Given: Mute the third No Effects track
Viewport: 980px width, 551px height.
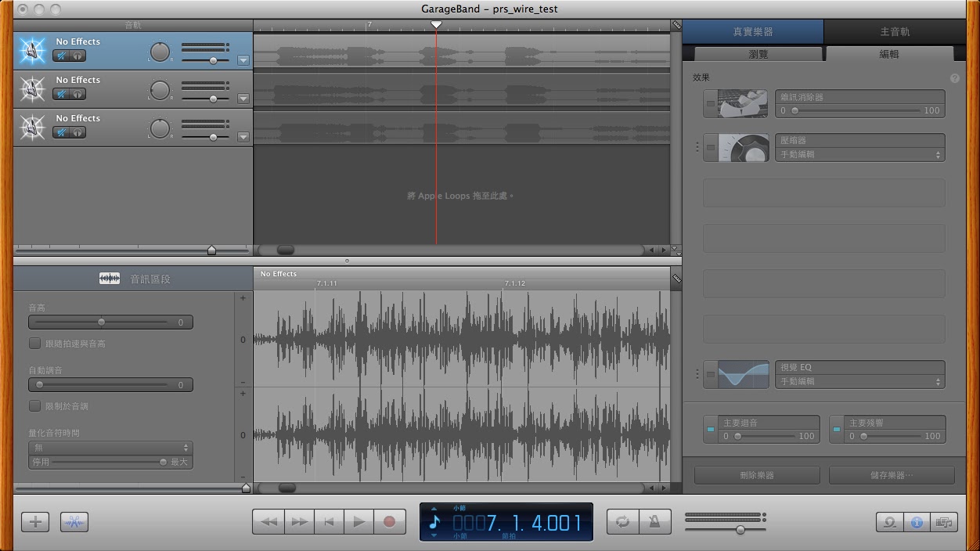Looking at the screenshot, I should [60, 132].
